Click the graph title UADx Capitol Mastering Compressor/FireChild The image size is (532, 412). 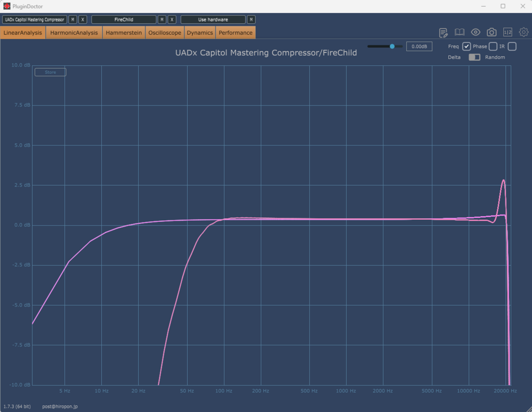[x=266, y=52]
